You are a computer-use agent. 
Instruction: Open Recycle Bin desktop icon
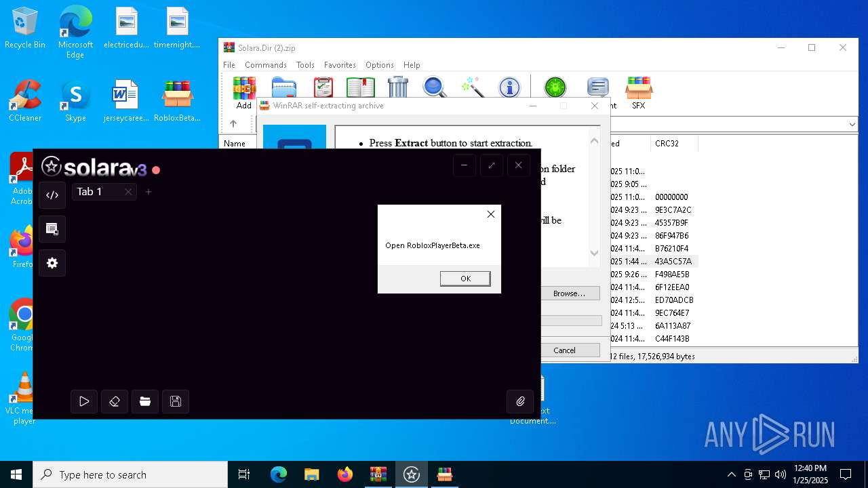point(25,28)
